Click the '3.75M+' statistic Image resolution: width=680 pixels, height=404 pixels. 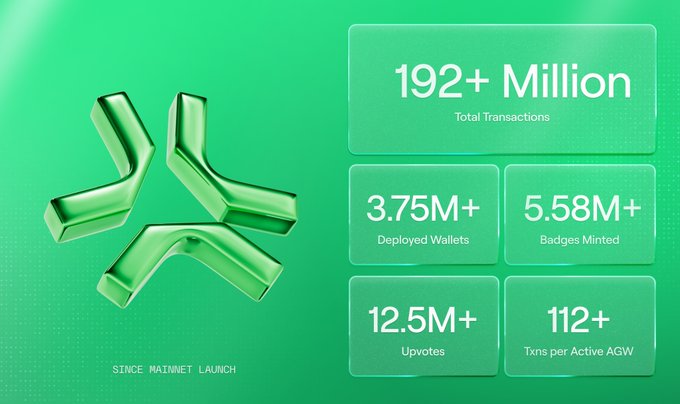click(x=423, y=209)
